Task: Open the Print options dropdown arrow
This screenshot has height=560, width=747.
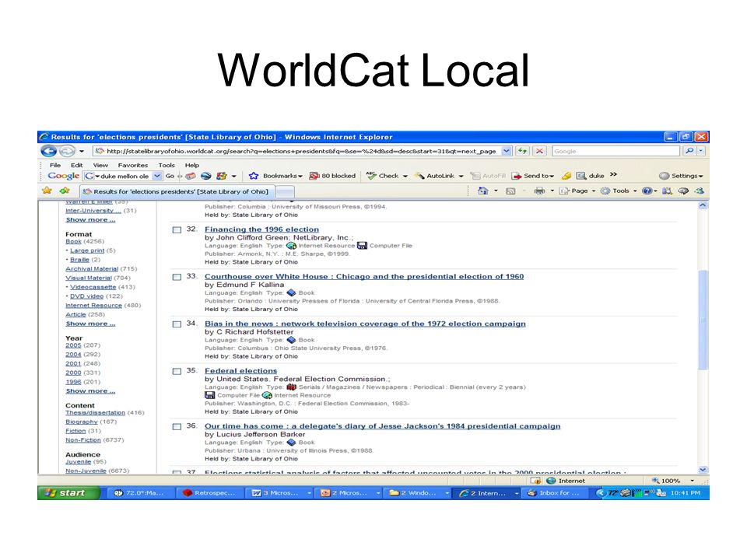Action: click(x=552, y=191)
